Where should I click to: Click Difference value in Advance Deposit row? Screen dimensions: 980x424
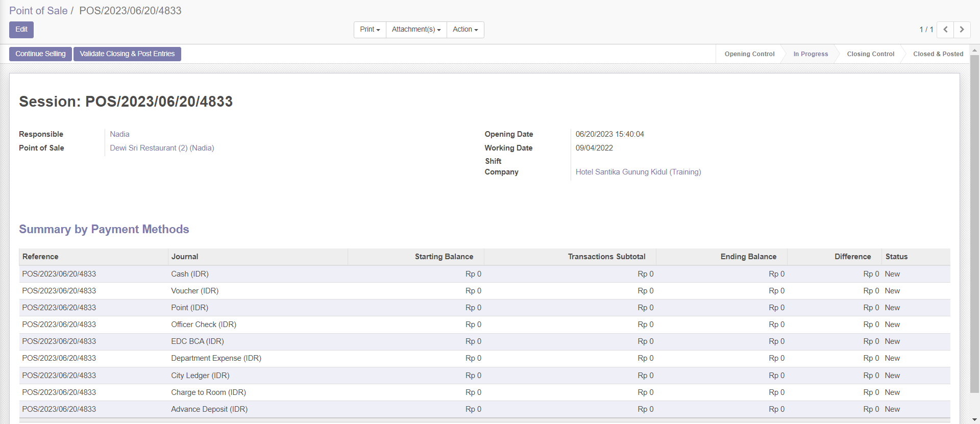(x=871, y=409)
